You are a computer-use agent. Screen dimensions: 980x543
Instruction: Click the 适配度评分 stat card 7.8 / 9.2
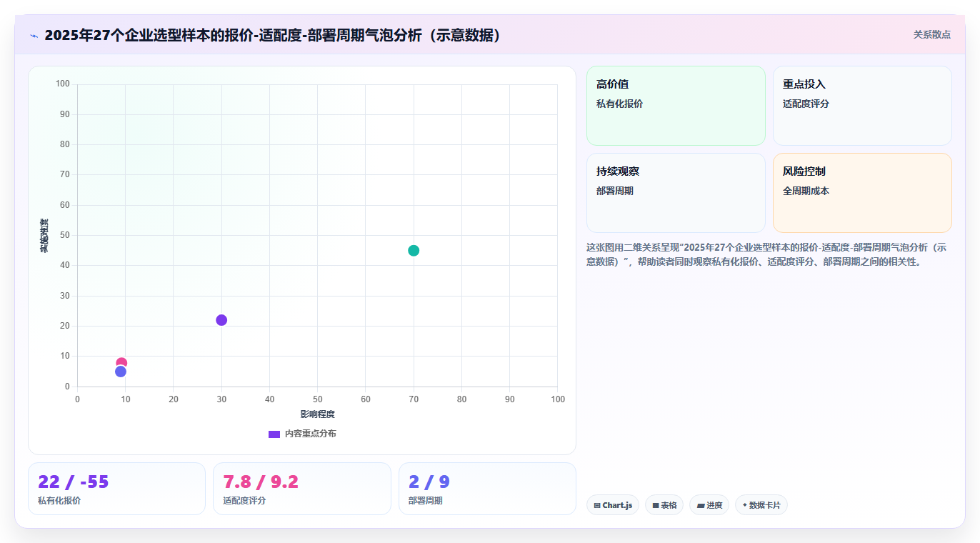(x=302, y=489)
